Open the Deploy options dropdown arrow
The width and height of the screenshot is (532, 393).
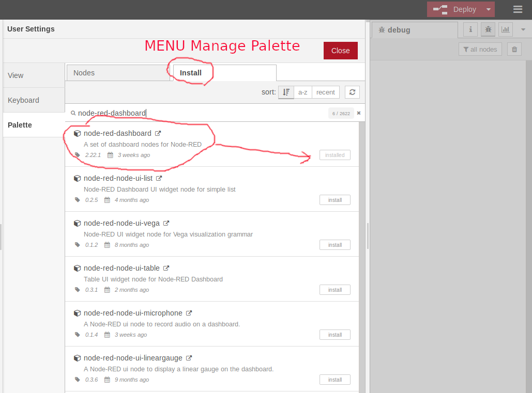(x=489, y=9)
